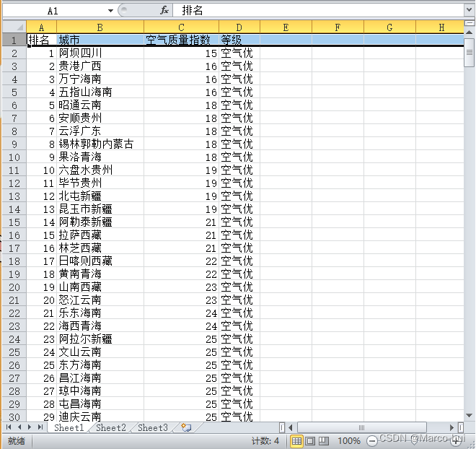
Task: Click horizontal scrollbar right arrow
Action: [452, 427]
